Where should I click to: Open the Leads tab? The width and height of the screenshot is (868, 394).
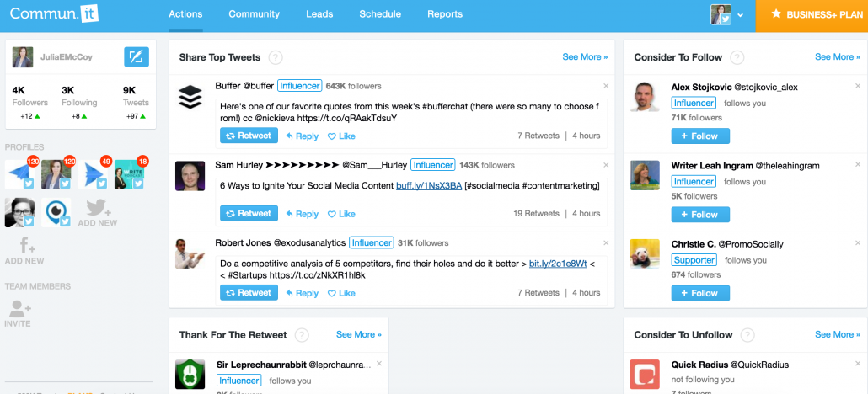pyautogui.click(x=319, y=14)
